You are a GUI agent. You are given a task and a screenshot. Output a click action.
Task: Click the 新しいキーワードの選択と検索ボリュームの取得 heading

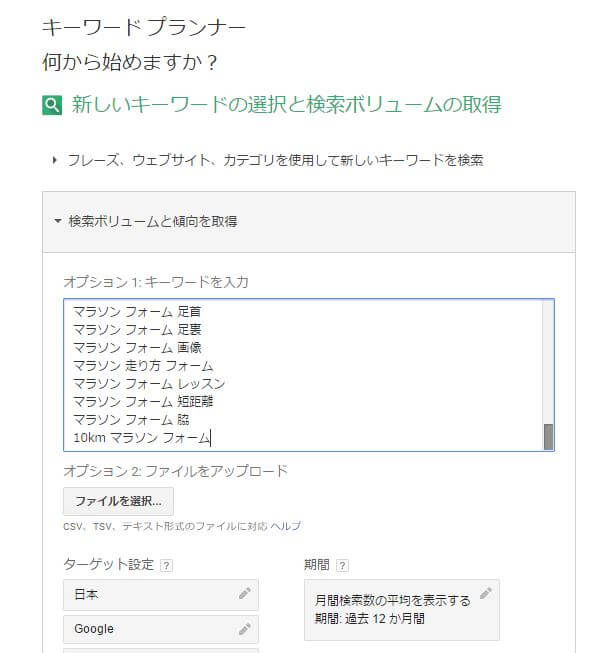pyautogui.click(x=287, y=105)
